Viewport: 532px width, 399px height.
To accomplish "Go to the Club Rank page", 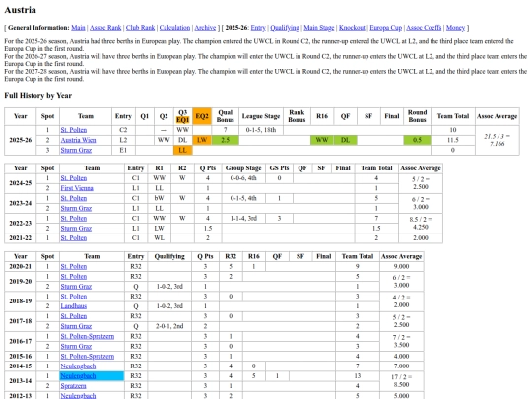I will tap(140, 28).
